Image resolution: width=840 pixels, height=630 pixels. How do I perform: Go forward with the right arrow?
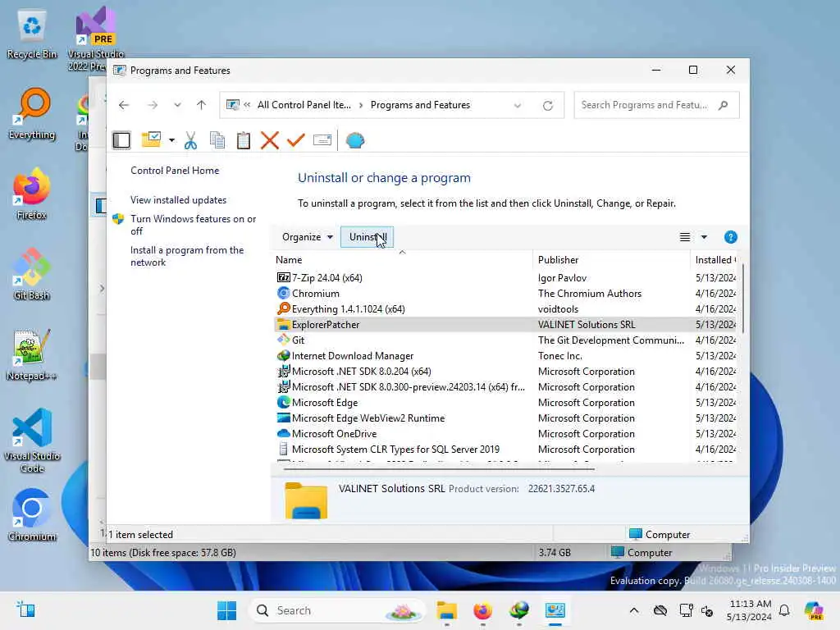click(x=153, y=105)
